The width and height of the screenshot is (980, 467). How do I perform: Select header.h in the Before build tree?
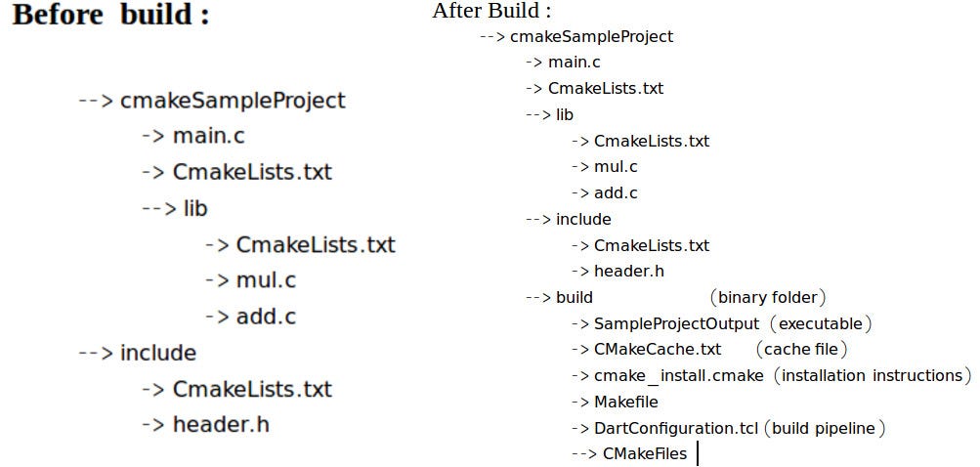point(221,425)
